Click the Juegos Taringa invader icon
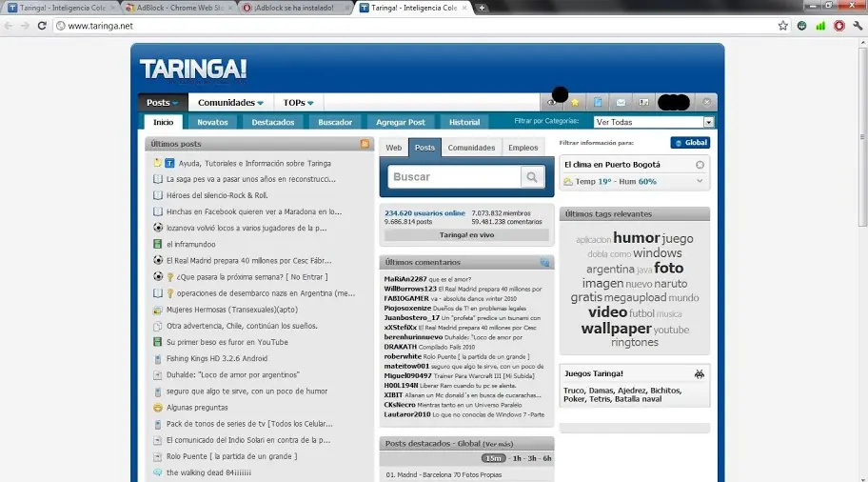This screenshot has width=868, height=482. (x=700, y=374)
